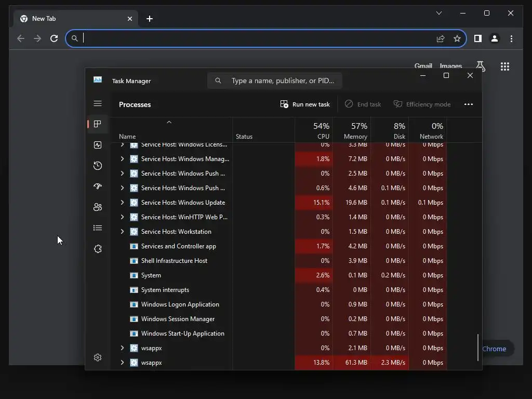Expand Service Host: WinHTTP Web P... row
This screenshot has height=399, width=532.
pyautogui.click(x=122, y=217)
